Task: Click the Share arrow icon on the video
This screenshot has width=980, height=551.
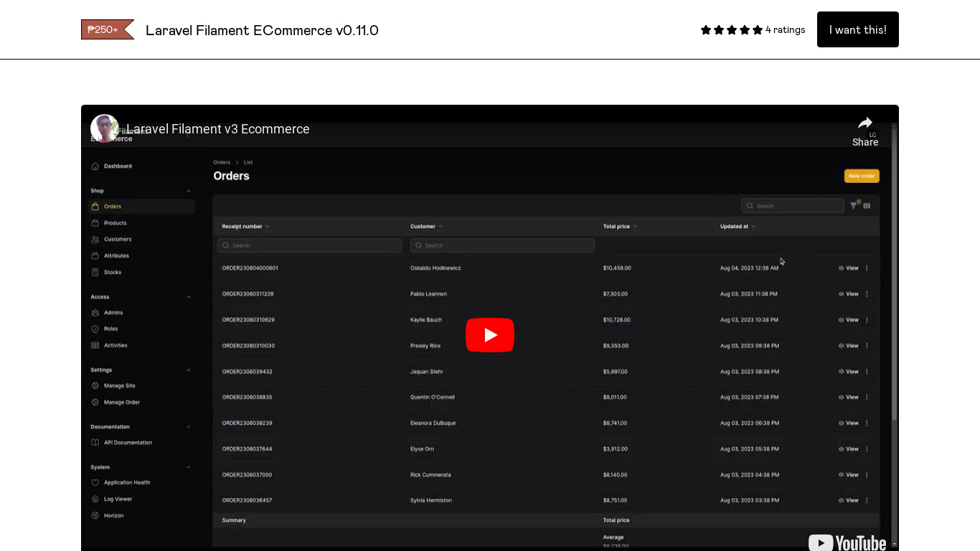Action: coord(865,123)
